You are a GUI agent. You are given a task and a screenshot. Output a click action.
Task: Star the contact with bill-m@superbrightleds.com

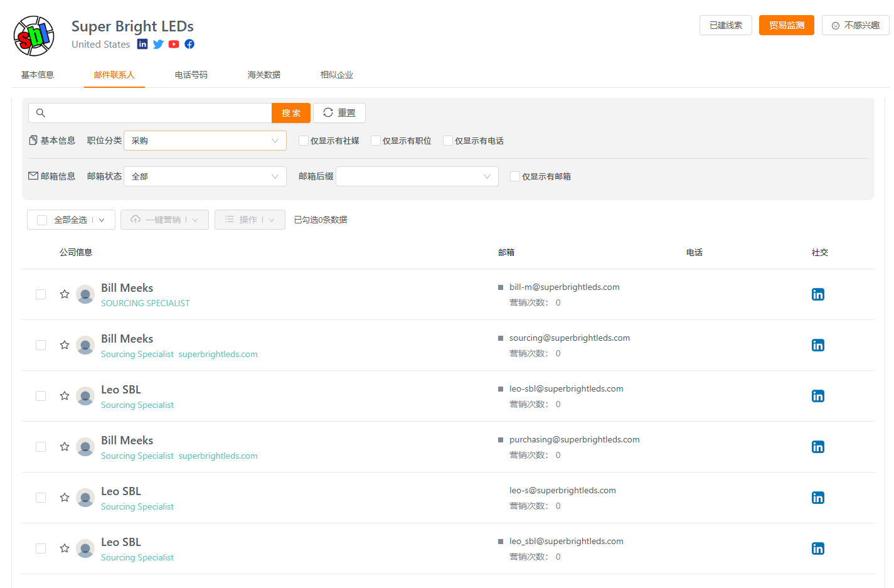(x=65, y=294)
